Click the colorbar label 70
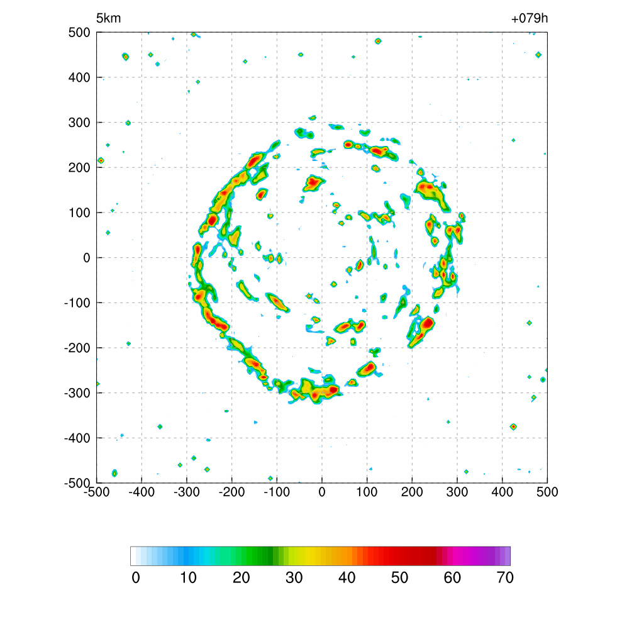Image resolution: width=644 pixels, height=644 pixels. pos(505,578)
